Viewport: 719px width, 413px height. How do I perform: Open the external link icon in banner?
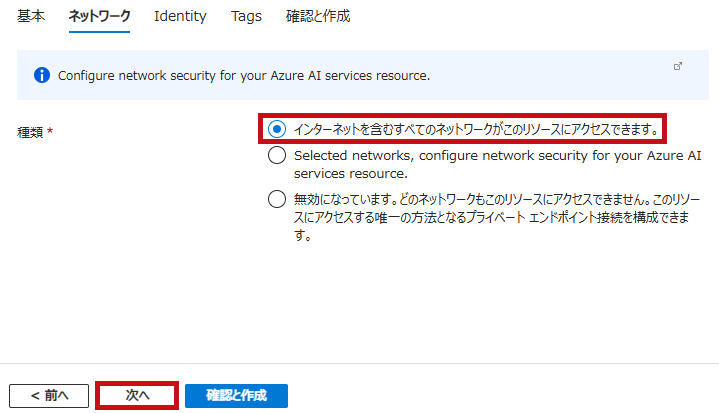point(678,66)
